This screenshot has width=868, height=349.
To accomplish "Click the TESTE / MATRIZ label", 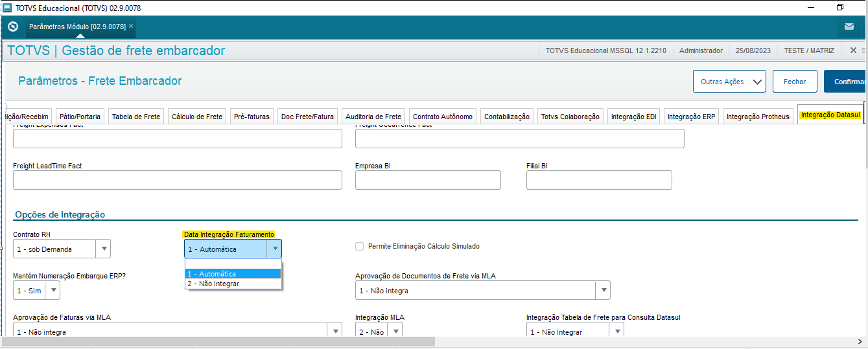I will pos(809,51).
